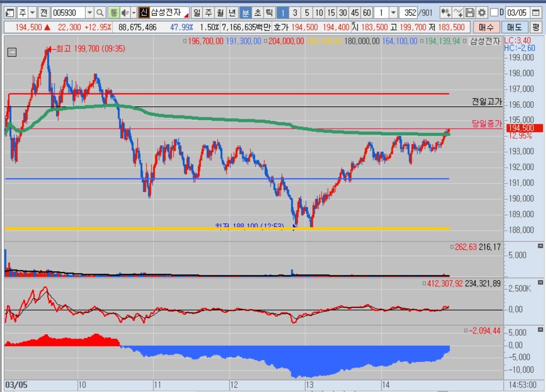Click the stock search magnifier icon
Image resolution: width=546 pixels, height=392 pixels.
[x=100, y=13]
